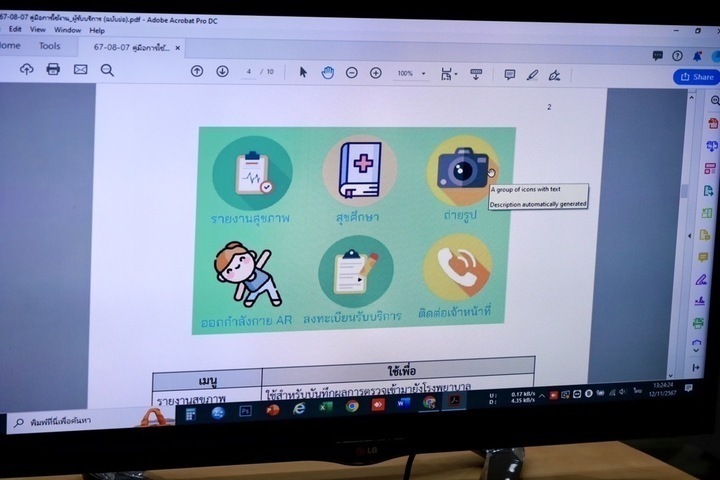Screen dimensions: 720x480
Task: Go to the next page arrow
Action: (222, 71)
